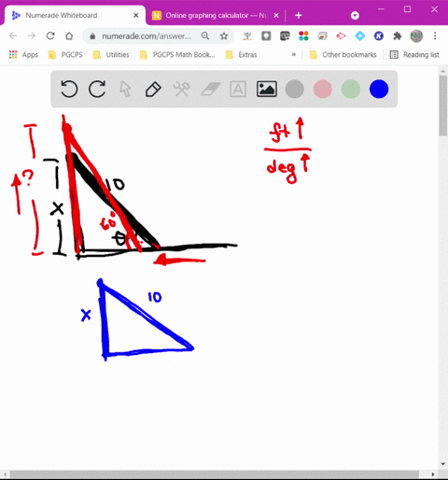448x480 pixels.
Task: Maximize the Chrome window
Action: pos(407,9)
